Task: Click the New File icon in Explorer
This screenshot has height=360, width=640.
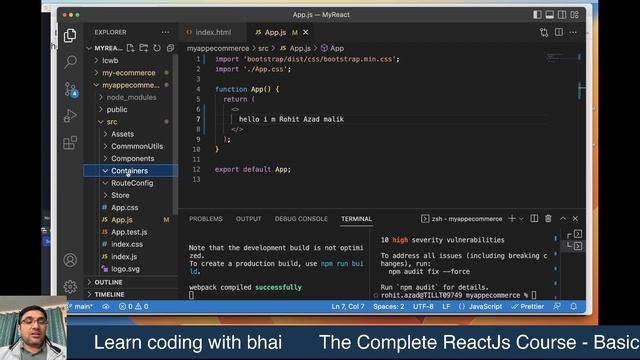Action: coord(131,48)
